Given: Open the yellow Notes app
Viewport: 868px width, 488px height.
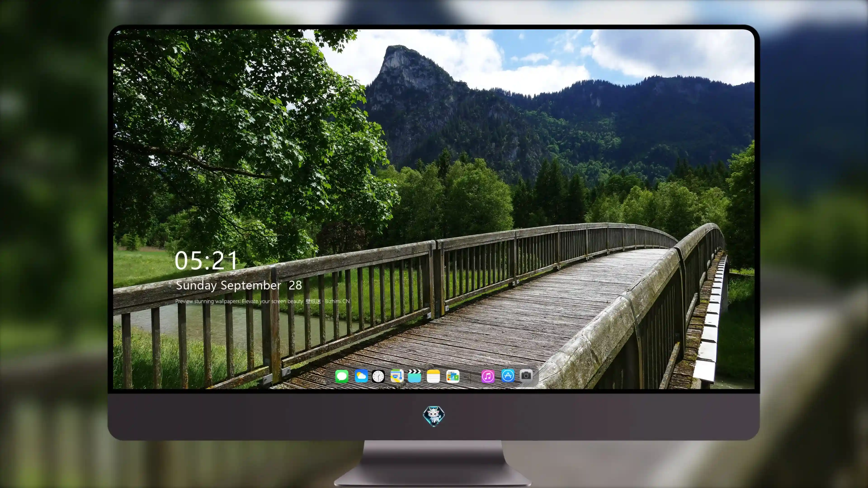Looking at the screenshot, I should pyautogui.click(x=433, y=376).
